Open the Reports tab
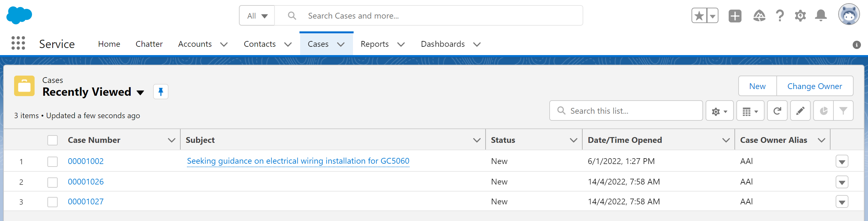The image size is (868, 221). (374, 44)
